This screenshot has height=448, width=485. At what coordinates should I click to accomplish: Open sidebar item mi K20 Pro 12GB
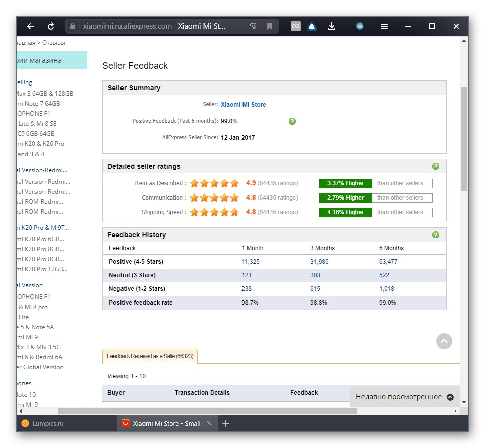click(42, 269)
